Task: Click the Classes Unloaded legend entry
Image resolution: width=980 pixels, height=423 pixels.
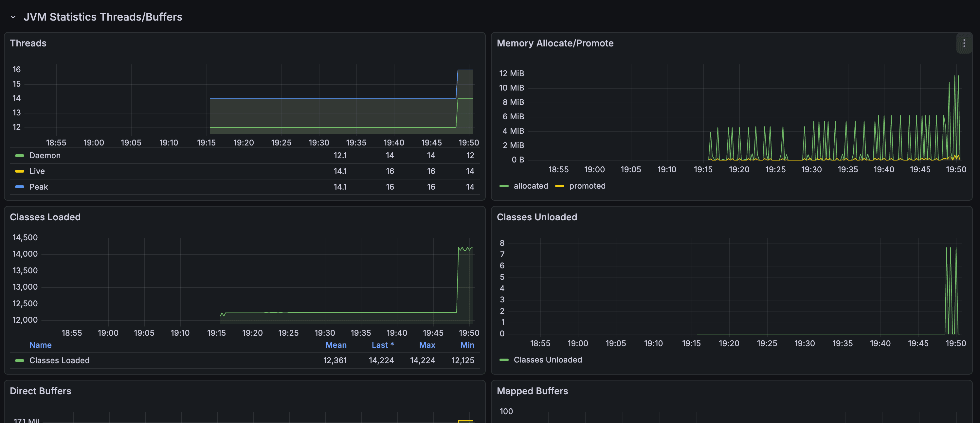Action: point(548,360)
